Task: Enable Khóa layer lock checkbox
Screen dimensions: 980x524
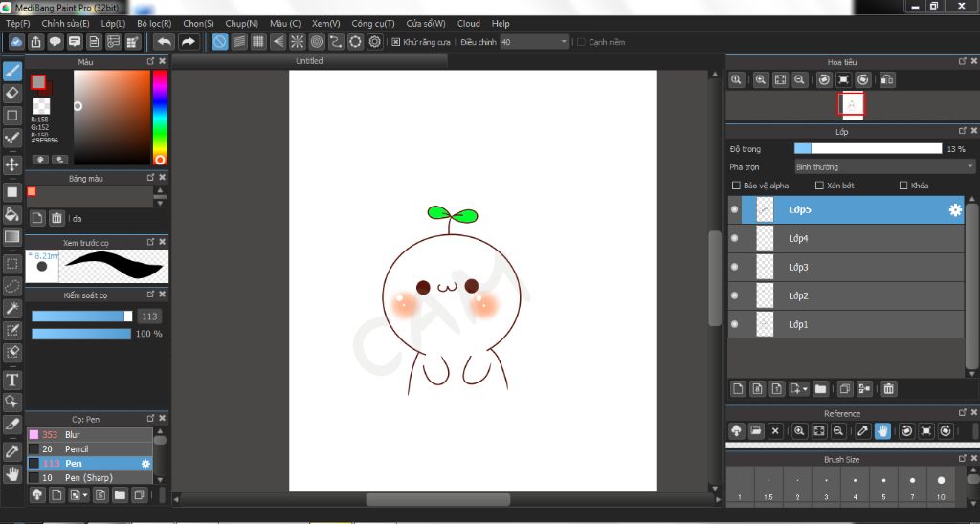Action: point(903,186)
